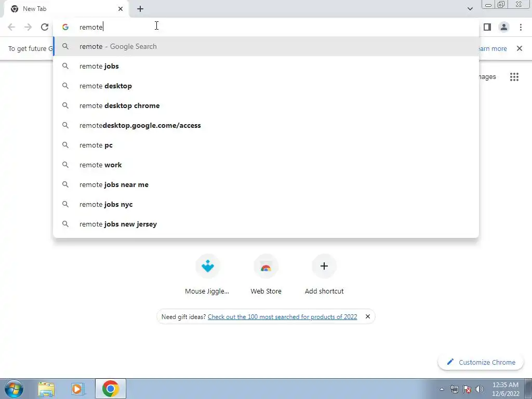The height and width of the screenshot is (399, 532).
Task: Choose 'remote desktop' suggestion
Action: point(266,86)
